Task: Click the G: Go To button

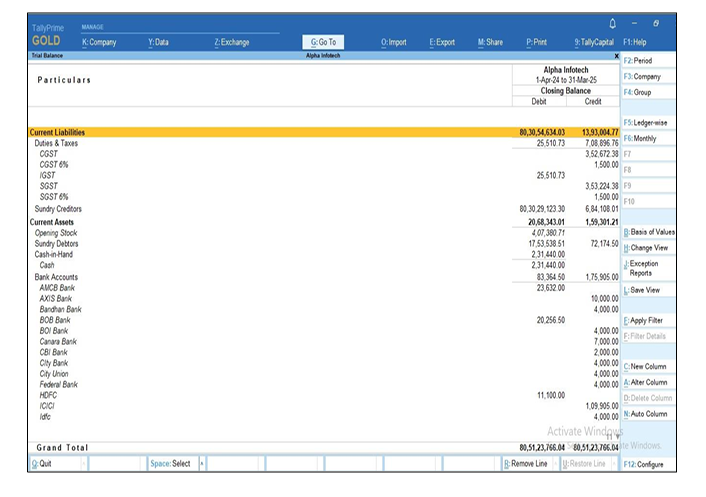Action: pyautogui.click(x=323, y=42)
